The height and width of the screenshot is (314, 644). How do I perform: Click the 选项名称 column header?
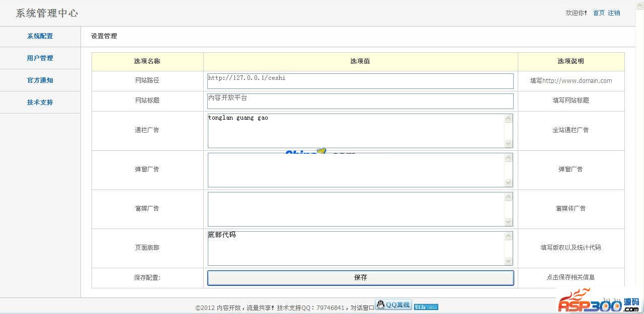147,61
